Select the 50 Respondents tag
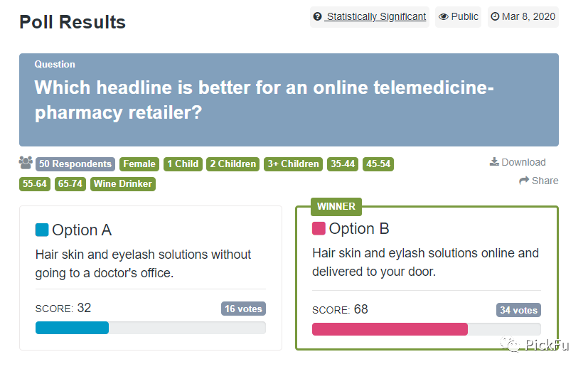 [75, 164]
